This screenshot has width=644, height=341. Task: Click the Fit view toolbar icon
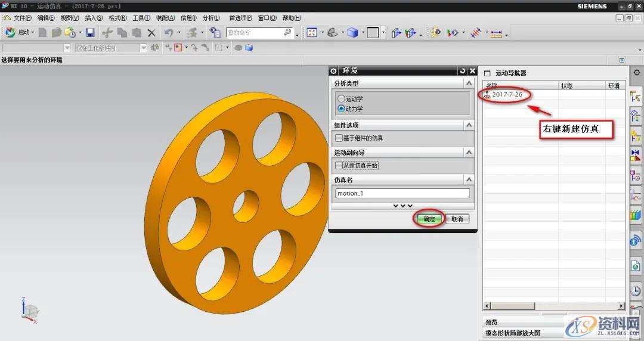(x=311, y=33)
